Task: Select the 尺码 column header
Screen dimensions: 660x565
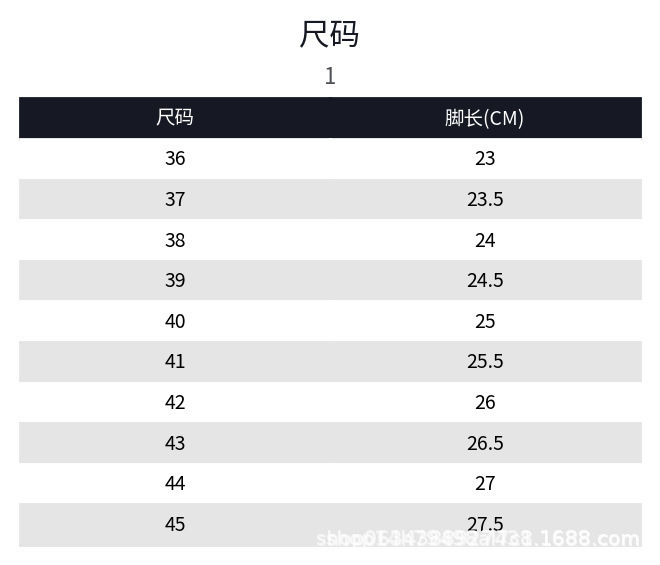Action: click(x=175, y=117)
